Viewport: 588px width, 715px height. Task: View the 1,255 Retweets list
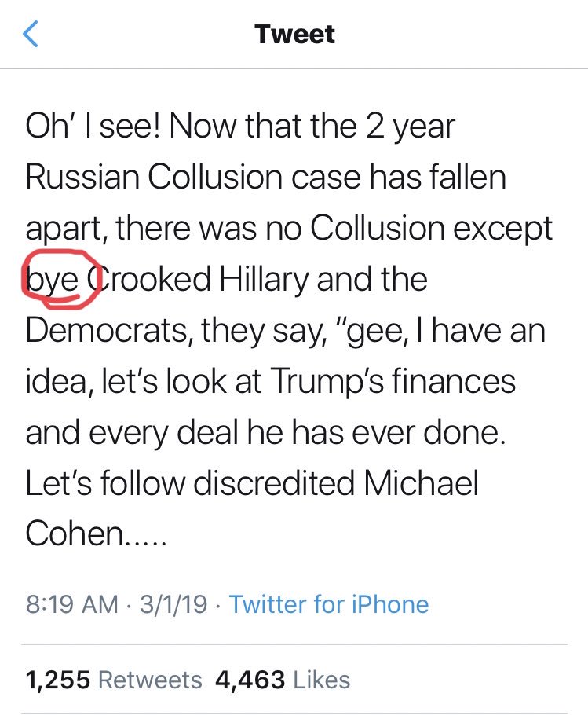click(114, 679)
